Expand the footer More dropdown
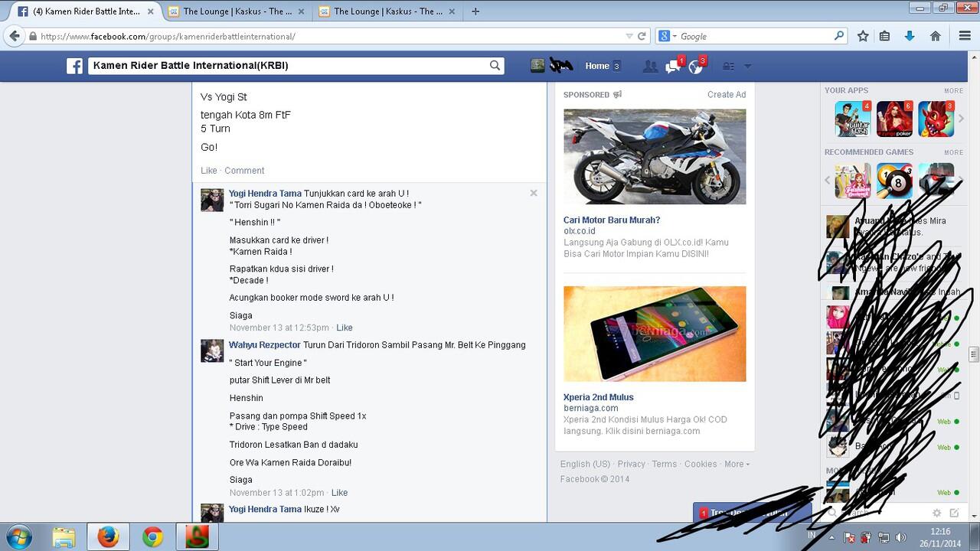The width and height of the screenshot is (980, 551). coord(737,464)
